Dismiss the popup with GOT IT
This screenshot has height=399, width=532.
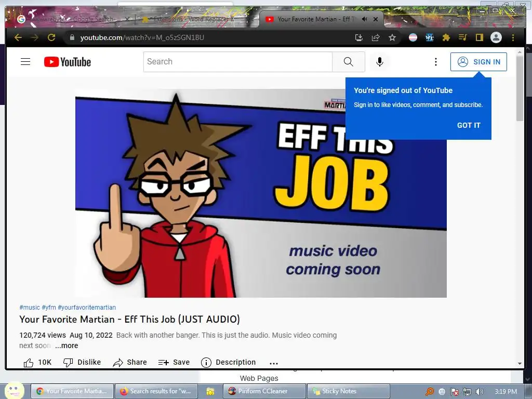469,125
